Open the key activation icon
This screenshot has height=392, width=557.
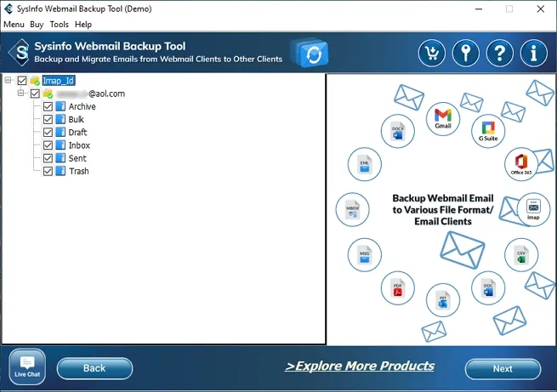466,54
